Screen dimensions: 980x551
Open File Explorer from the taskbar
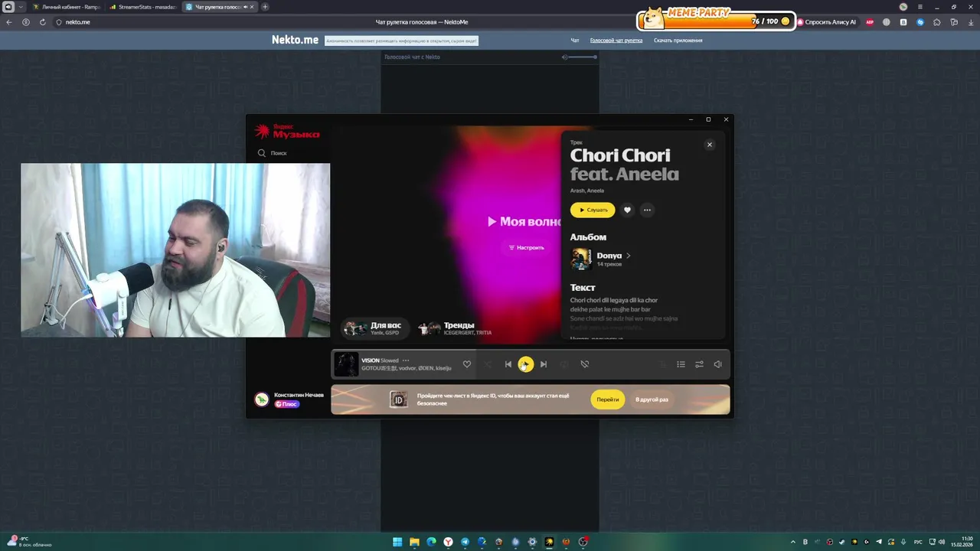click(414, 542)
